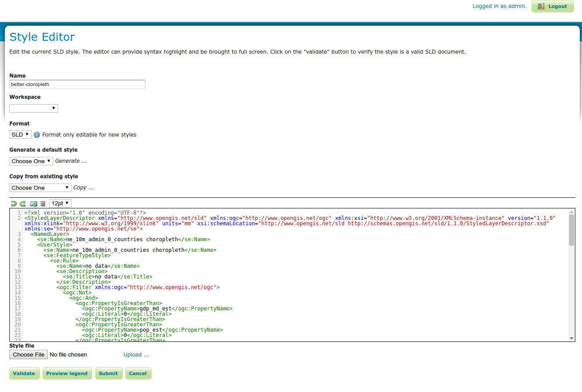Screen dimensions: 582x392
Task: Open the Generate a default style dropdown
Action: [31, 161]
